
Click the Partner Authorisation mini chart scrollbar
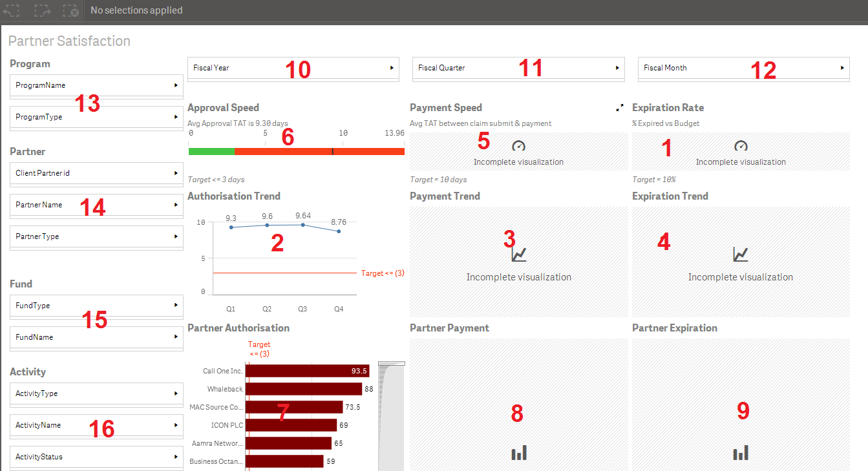click(x=392, y=415)
